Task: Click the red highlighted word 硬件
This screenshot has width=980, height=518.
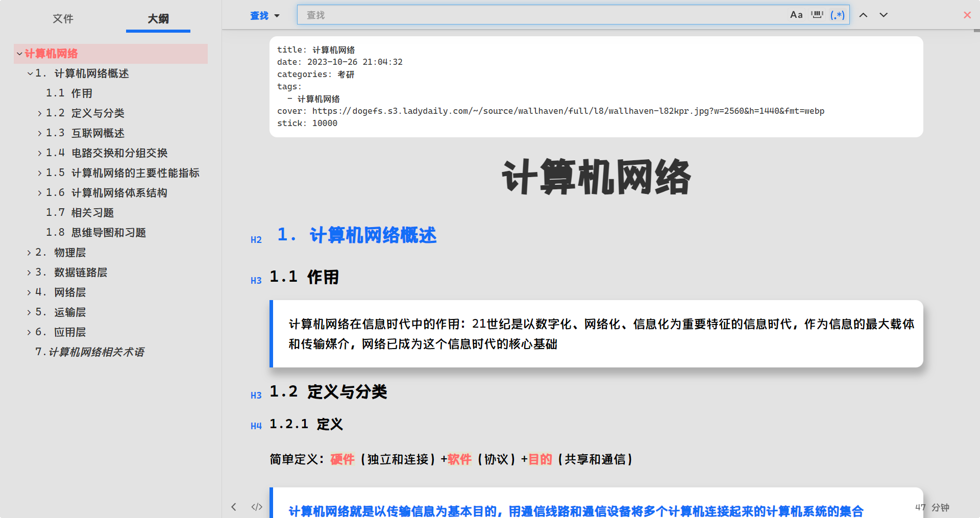Action: [x=342, y=459]
